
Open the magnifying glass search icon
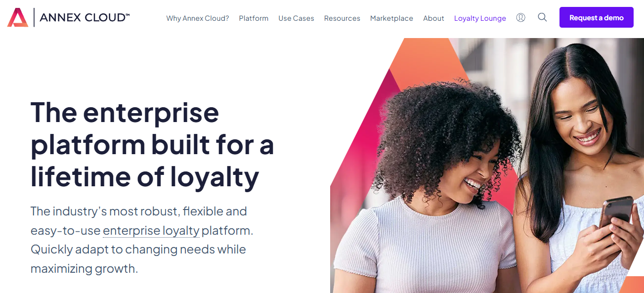(x=542, y=17)
